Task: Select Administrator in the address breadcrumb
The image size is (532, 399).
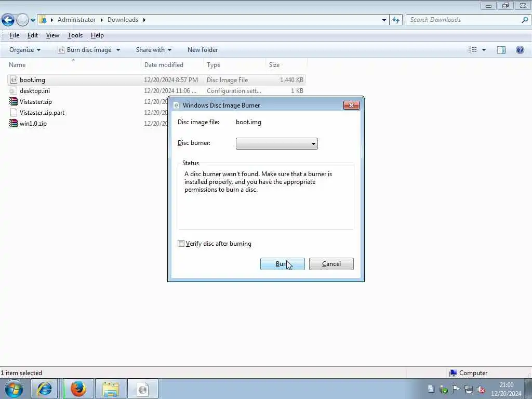Action: pos(76,20)
